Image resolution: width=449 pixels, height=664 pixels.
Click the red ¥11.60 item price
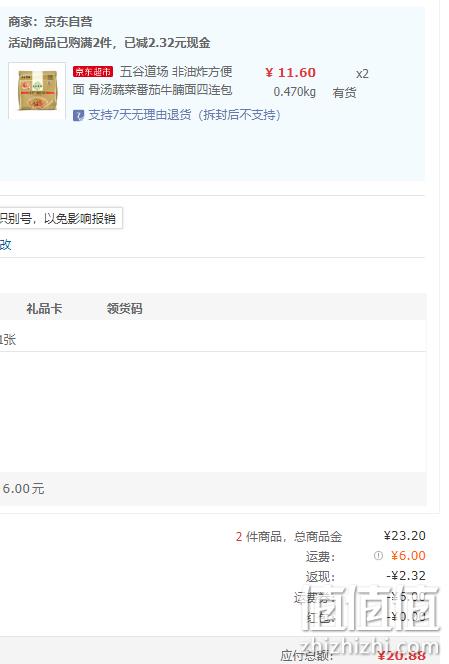[291, 72]
